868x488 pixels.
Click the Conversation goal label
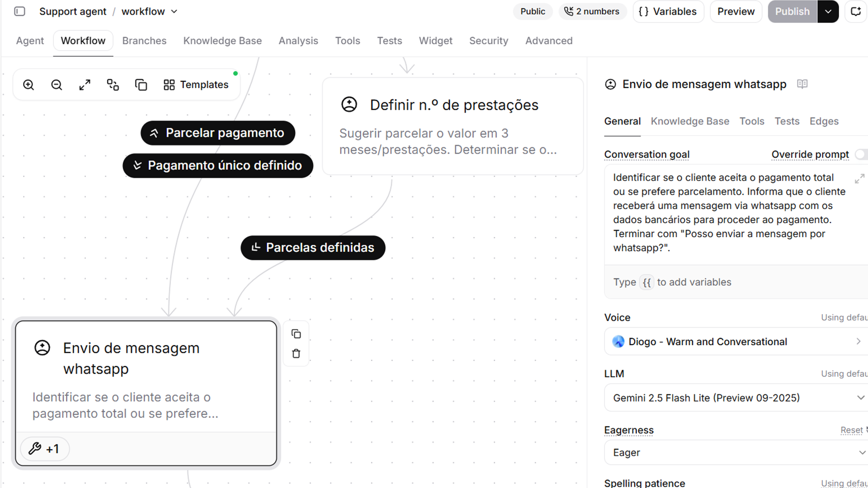point(647,155)
